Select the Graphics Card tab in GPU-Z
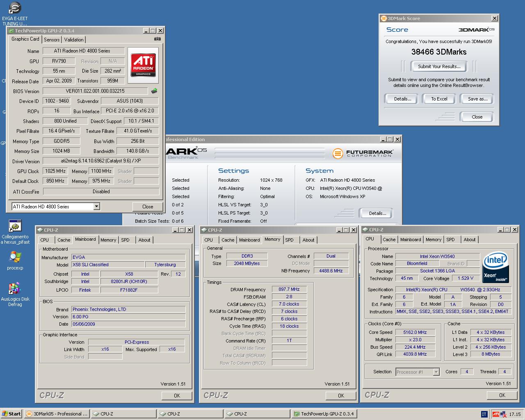The height and width of the screenshot is (420, 525). [25, 39]
